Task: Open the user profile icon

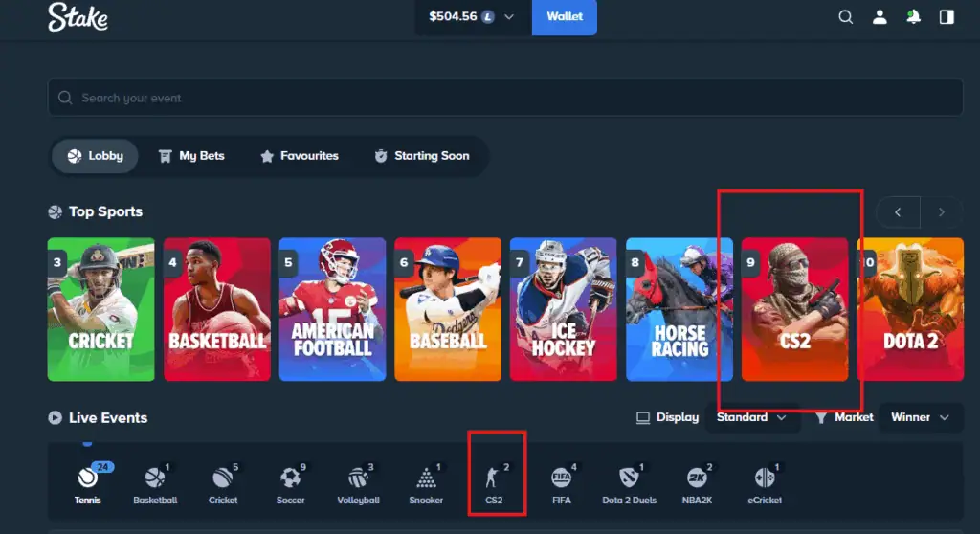Action: (880, 17)
